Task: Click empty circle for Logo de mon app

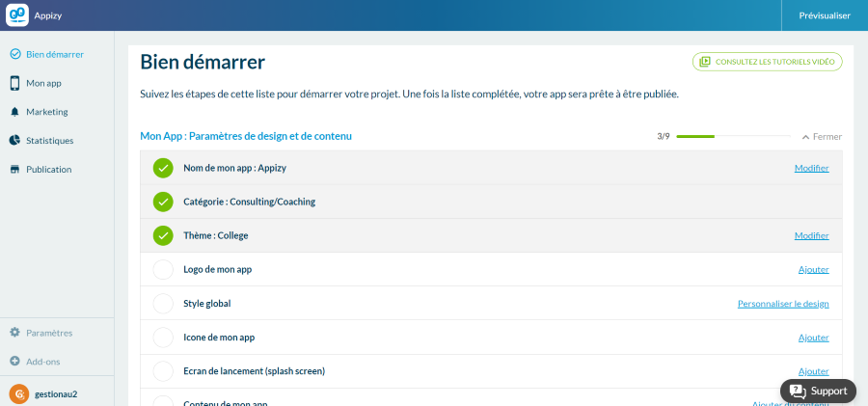Action: (163, 270)
